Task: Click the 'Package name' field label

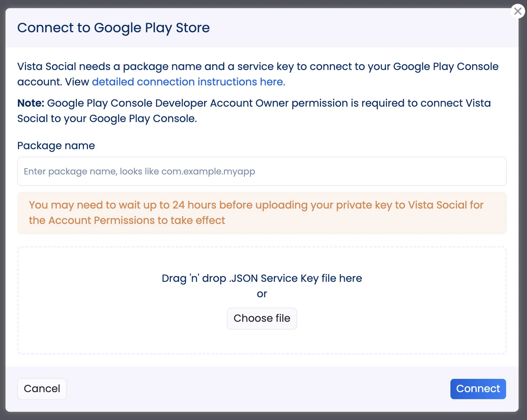Action: pyautogui.click(x=56, y=145)
